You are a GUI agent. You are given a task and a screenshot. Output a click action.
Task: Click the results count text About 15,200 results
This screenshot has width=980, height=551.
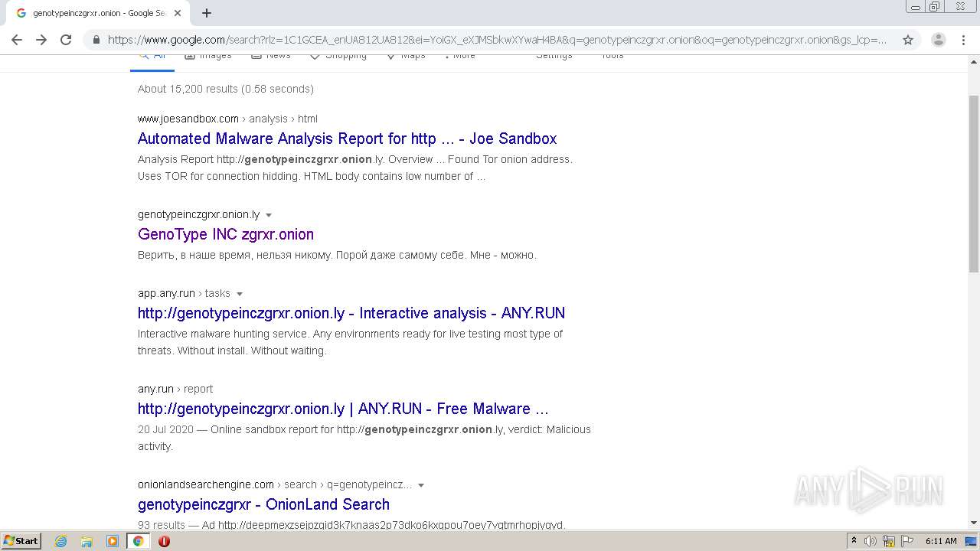pos(226,89)
